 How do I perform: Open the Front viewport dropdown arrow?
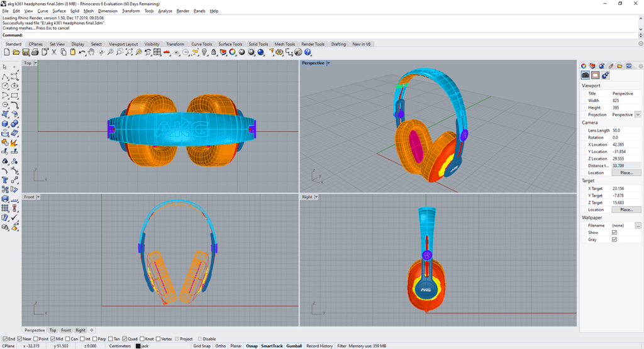(x=38, y=197)
